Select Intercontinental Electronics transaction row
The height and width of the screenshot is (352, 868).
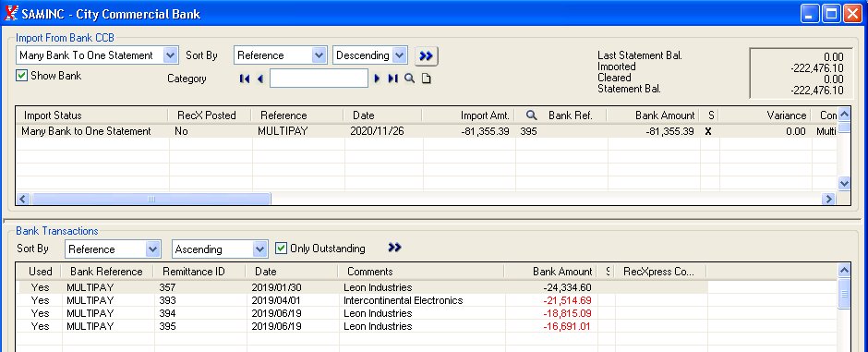362,300
